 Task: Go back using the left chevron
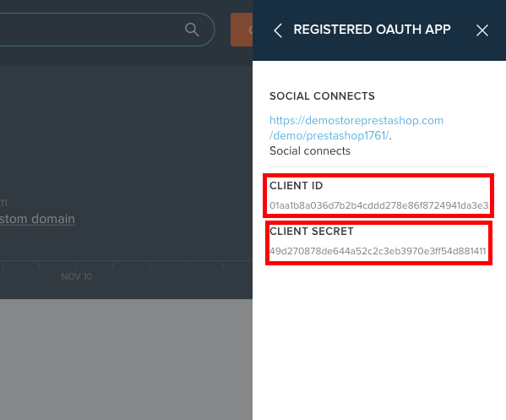coord(278,30)
